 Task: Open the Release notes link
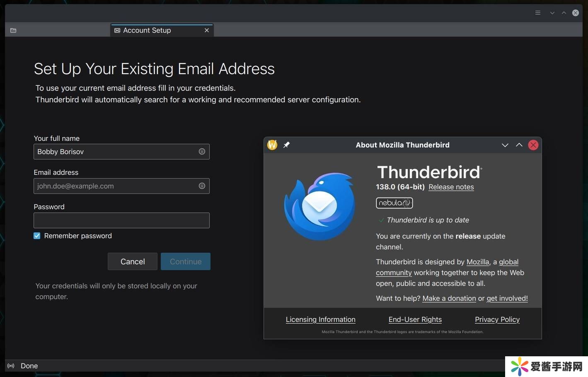pos(451,187)
